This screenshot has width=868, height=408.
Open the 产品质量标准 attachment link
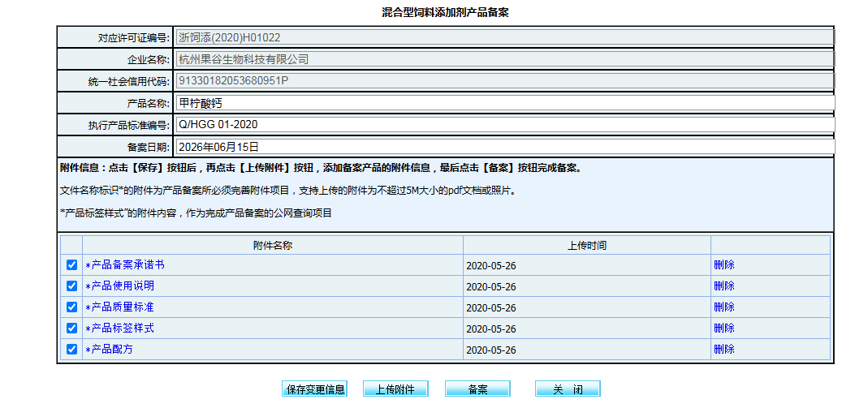coord(119,307)
